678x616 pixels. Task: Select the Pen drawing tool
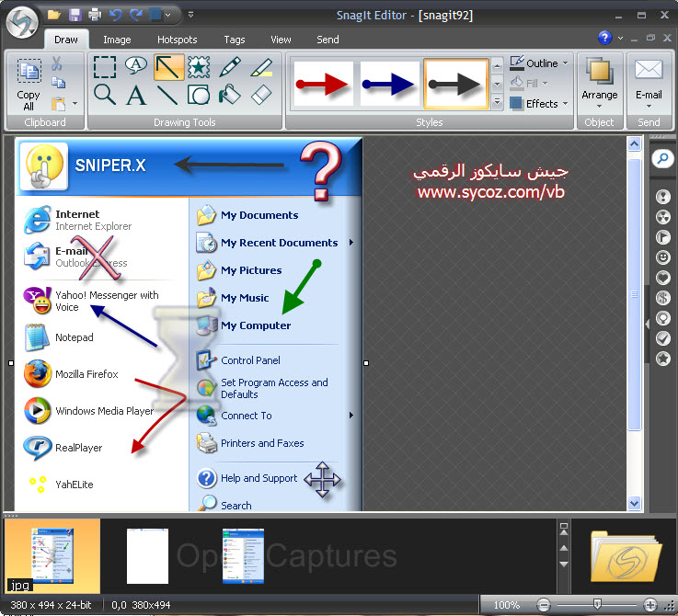point(230,67)
